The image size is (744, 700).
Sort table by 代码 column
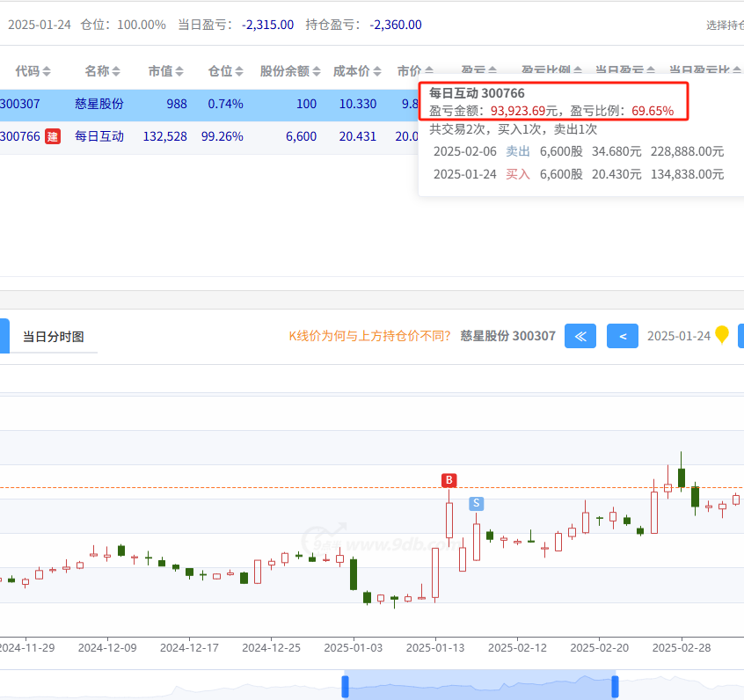click(x=47, y=71)
